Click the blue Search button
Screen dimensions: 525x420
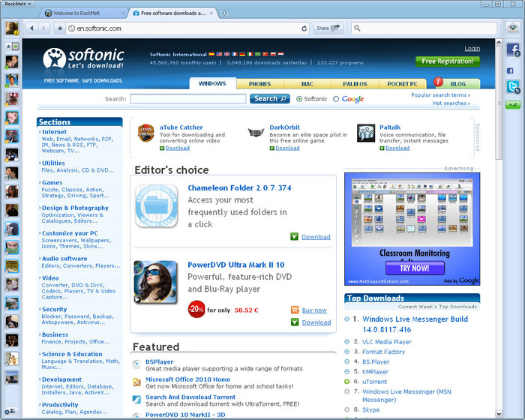(270, 99)
